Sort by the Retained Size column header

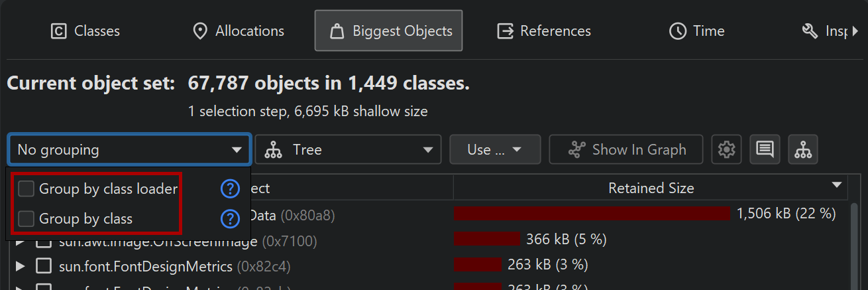[x=651, y=188]
